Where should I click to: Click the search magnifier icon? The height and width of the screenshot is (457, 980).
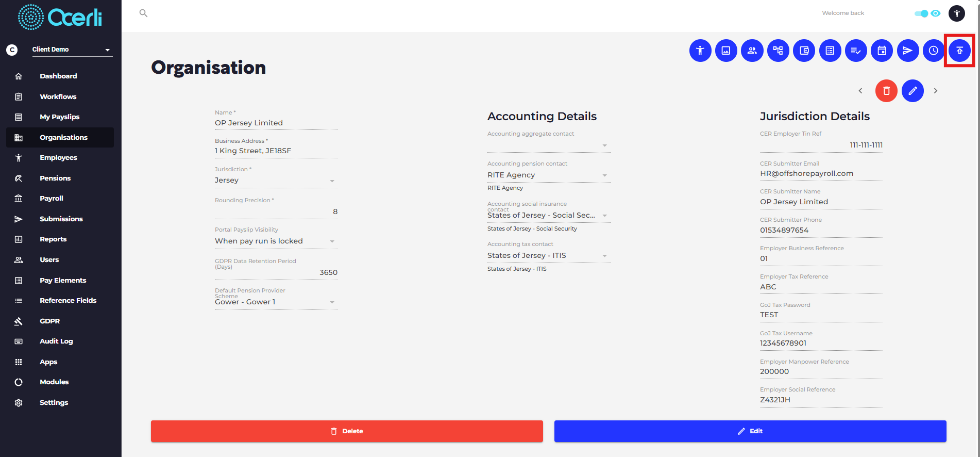click(x=144, y=13)
